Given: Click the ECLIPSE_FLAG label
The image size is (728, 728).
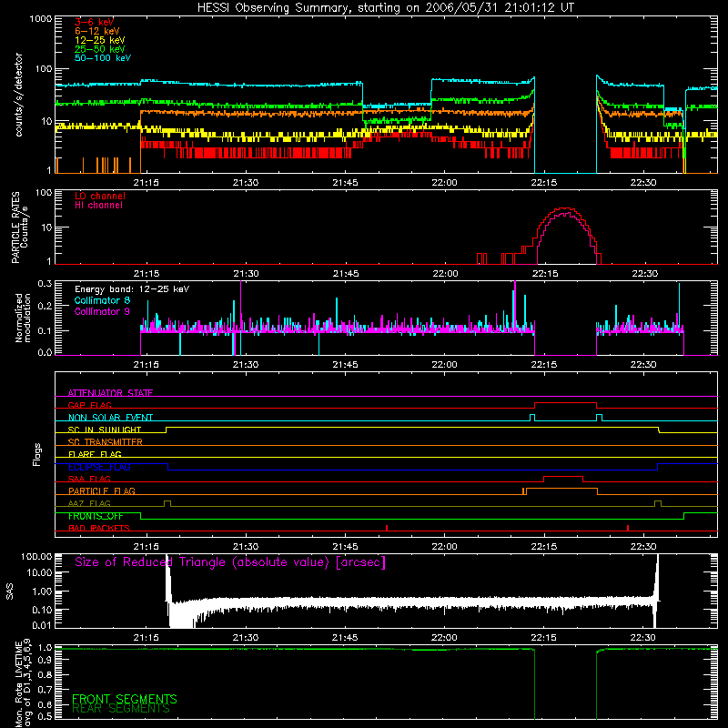Looking at the screenshot, I should click(99, 467).
